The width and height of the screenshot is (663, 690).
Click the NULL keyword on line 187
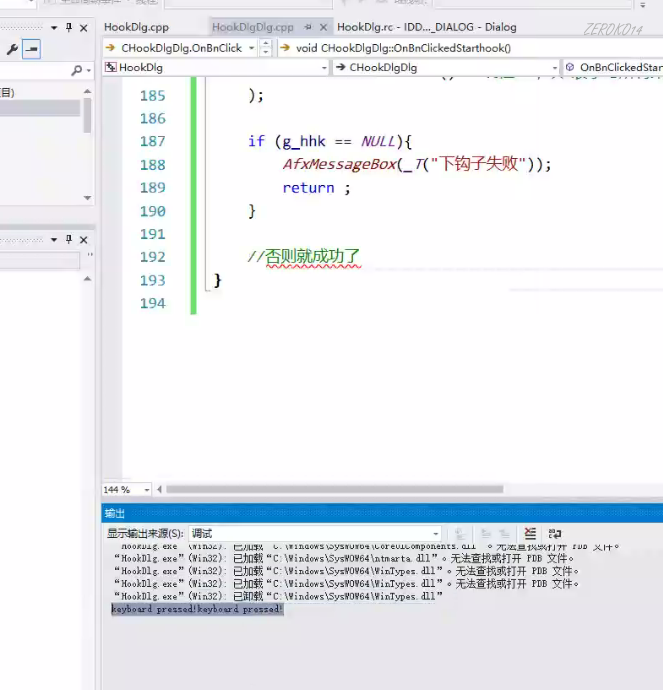point(378,141)
